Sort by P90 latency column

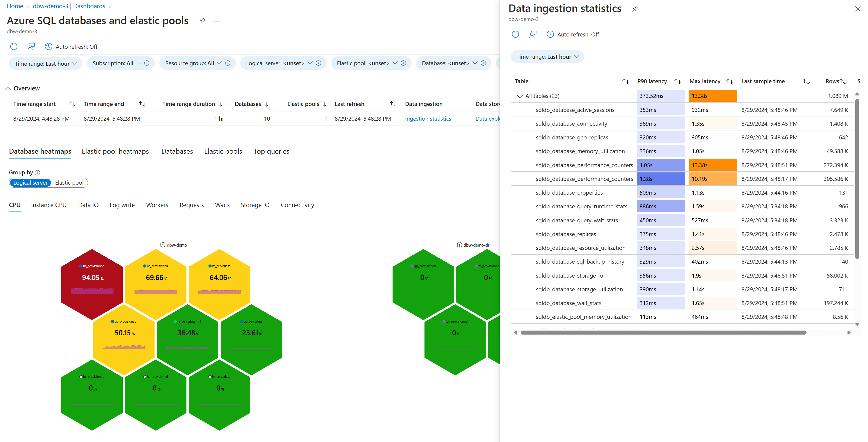click(677, 81)
